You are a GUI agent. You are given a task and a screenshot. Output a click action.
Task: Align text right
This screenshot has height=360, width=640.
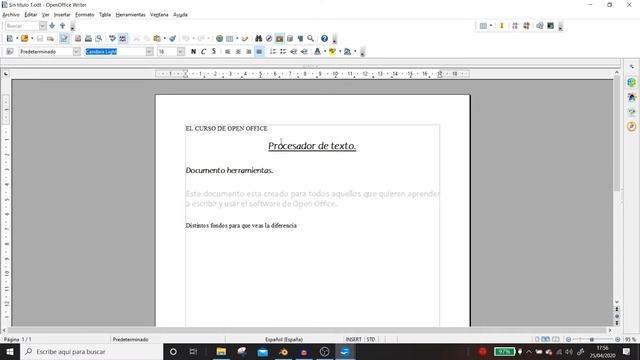coord(249,51)
